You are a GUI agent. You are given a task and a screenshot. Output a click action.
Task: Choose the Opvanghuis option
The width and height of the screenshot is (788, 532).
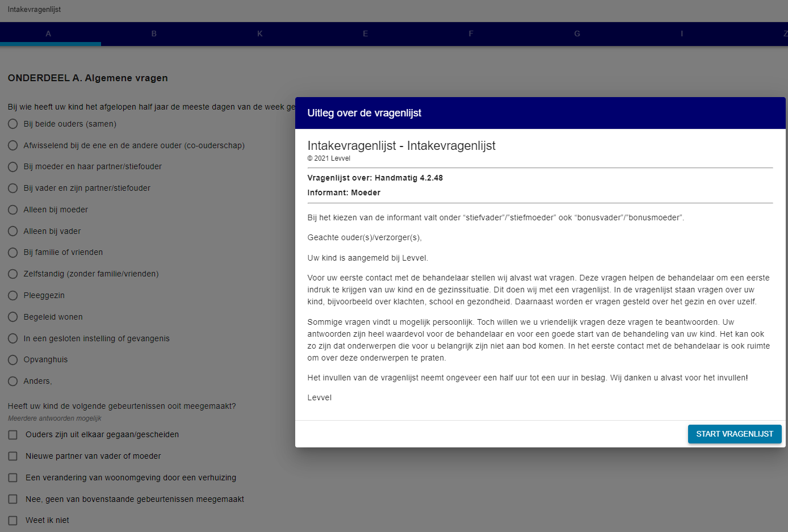pos(12,360)
